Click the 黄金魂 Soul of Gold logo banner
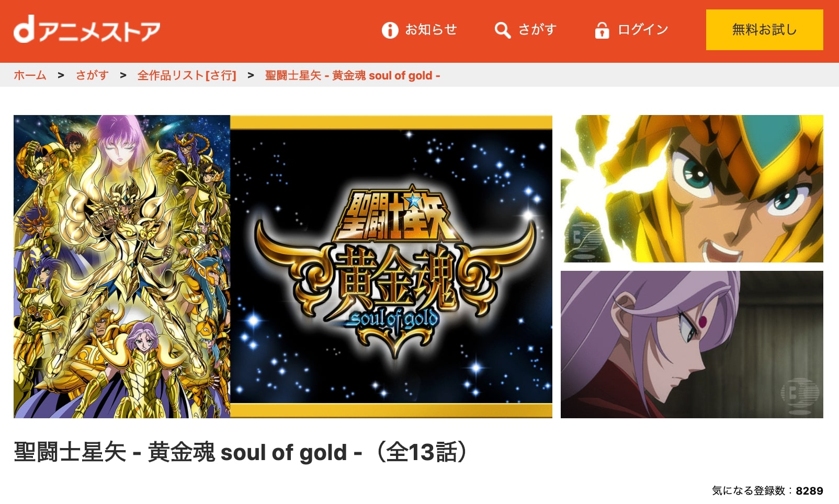Viewport: 839px width, 504px height. [391, 267]
